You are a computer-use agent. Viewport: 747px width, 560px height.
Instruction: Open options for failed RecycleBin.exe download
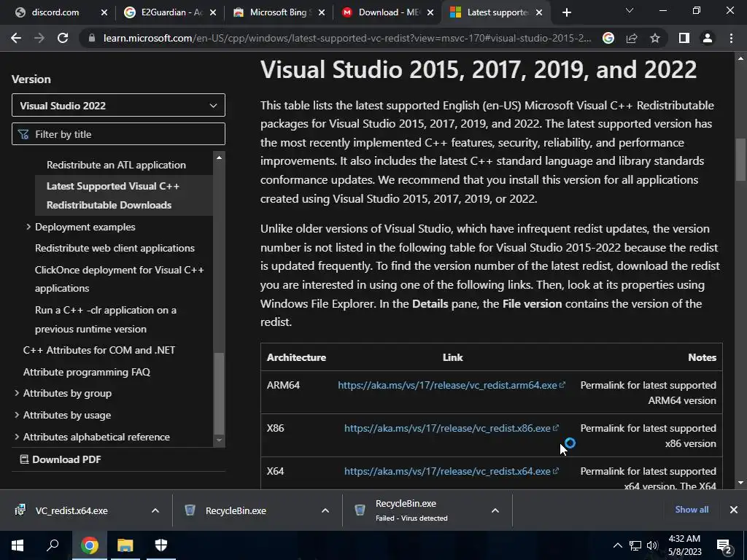tap(495, 510)
